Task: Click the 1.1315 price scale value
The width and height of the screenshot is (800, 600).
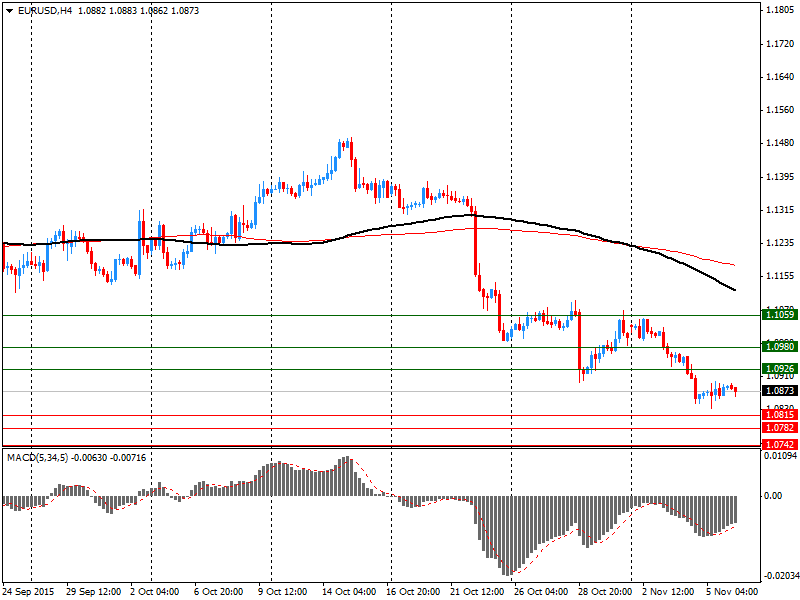Action: (x=780, y=210)
